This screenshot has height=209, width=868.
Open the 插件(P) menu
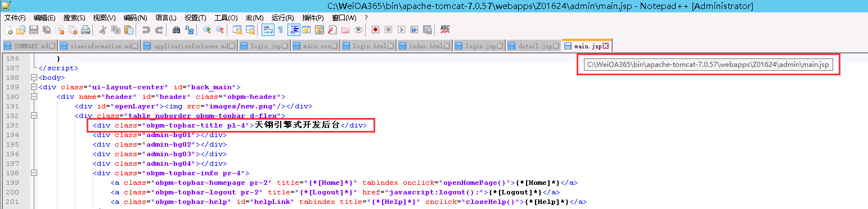pos(313,18)
